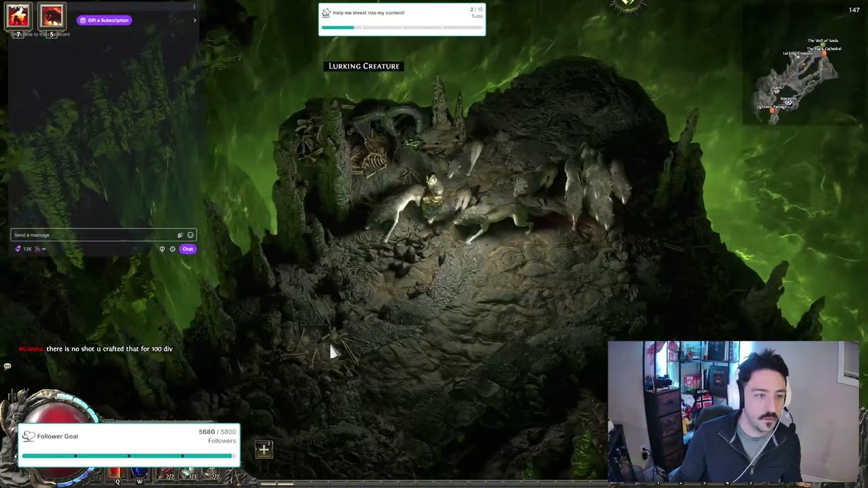Image resolution: width=868 pixels, height=488 pixels.
Task: Click the 5680 / 5800 follower count
Action: click(x=217, y=432)
